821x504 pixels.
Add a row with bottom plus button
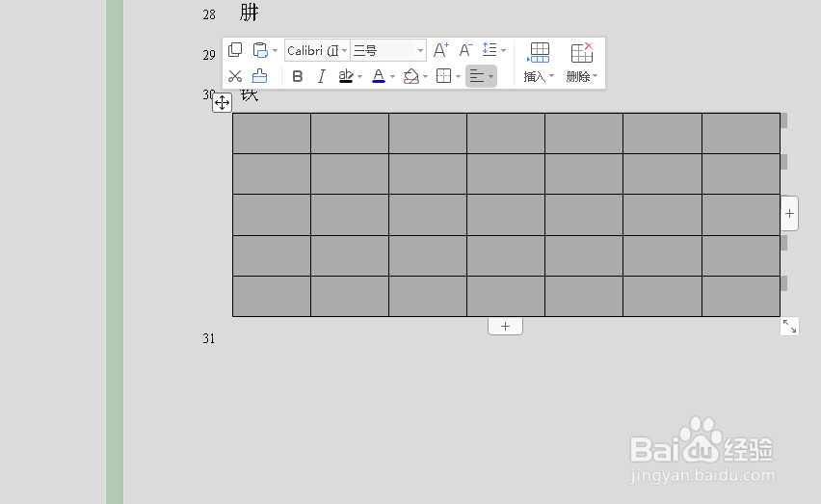coord(505,326)
